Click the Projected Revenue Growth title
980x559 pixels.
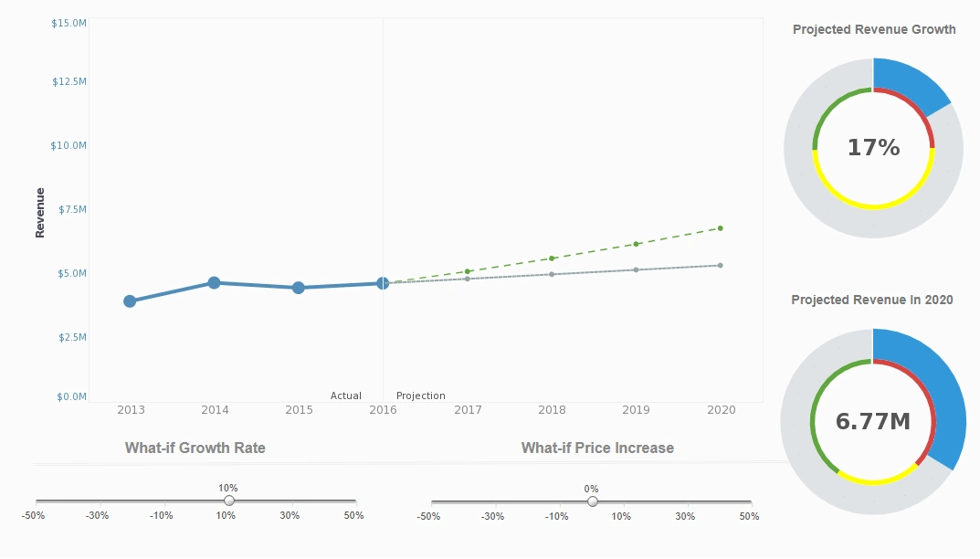click(874, 29)
